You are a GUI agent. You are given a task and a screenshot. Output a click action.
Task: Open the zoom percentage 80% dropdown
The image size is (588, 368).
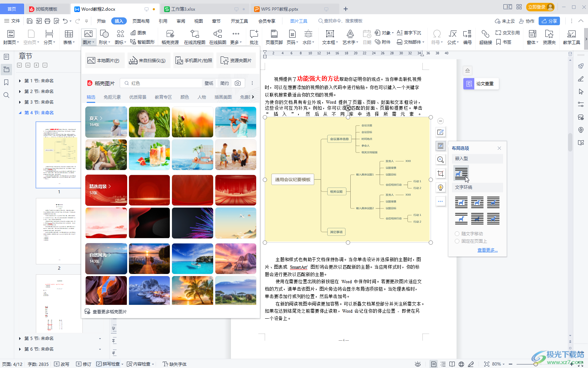[x=498, y=364]
